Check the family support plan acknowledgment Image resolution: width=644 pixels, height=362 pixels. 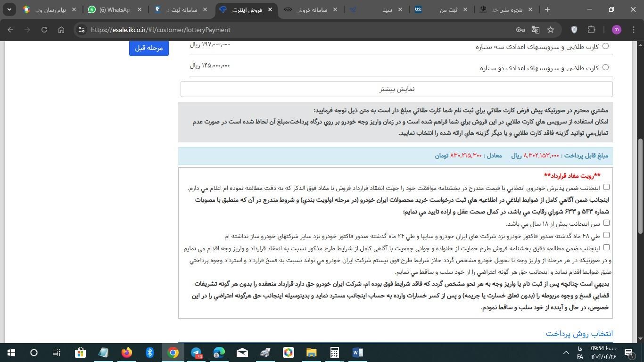(606, 247)
